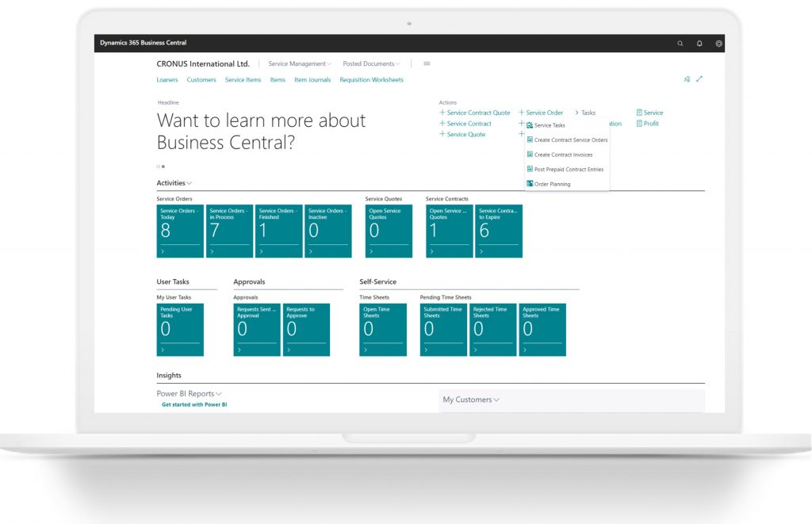Open the hamburger menu next to Posted Documents

(427, 63)
